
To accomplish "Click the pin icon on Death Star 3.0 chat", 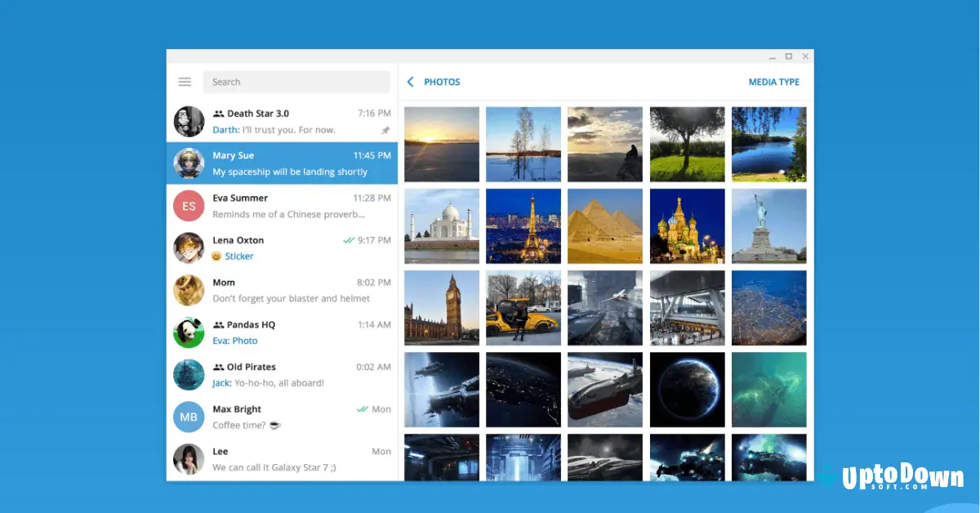I will 385,130.
